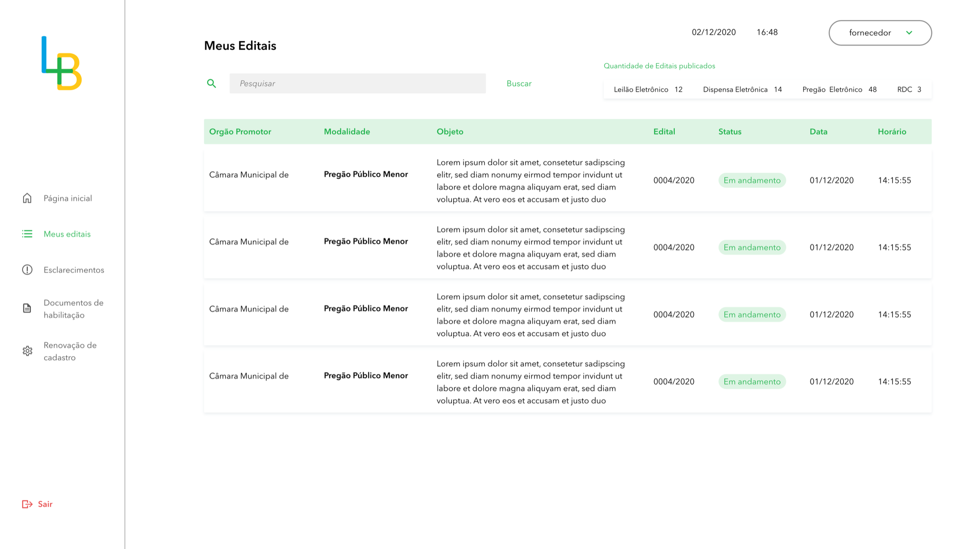Screen dimensions: 980x549
Task: Focus the Pesquisar search field
Action: pyautogui.click(x=358, y=83)
